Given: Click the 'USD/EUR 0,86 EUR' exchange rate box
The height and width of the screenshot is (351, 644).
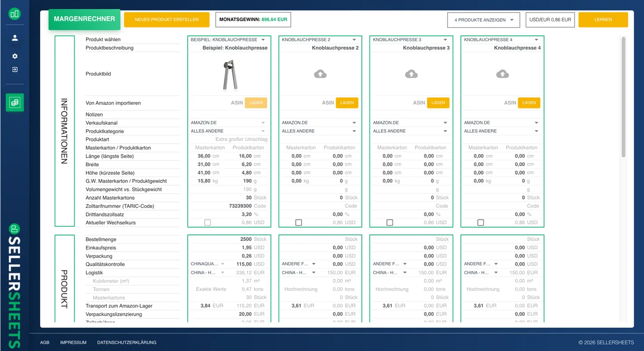Looking at the screenshot, I should 550,20.
